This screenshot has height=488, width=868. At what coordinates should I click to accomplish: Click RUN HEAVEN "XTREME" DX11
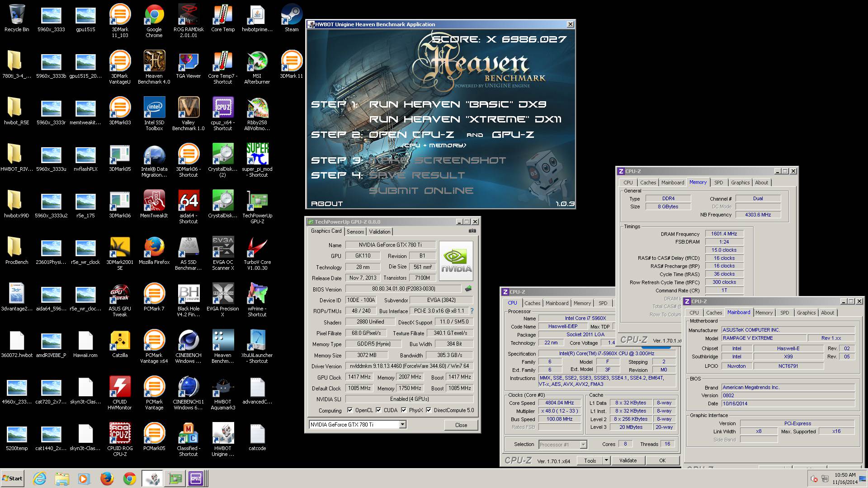[465, 119]
